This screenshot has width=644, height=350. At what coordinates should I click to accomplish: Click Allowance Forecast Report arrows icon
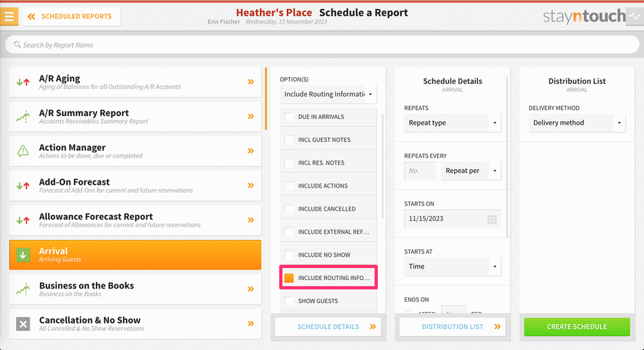23,220
